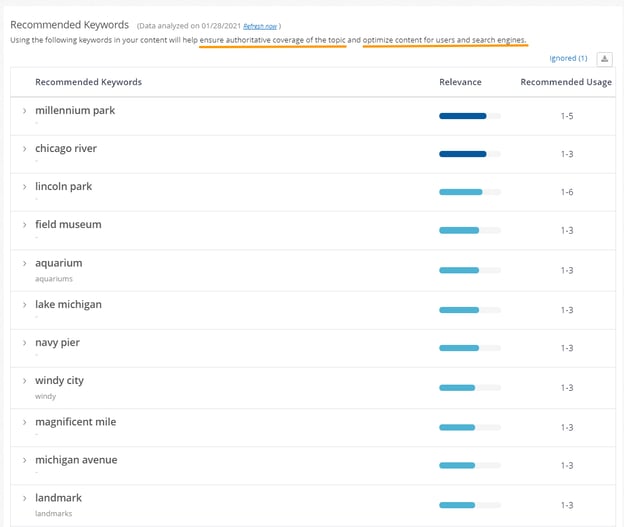Click the magnificent mile relevance bar
The height and width of the screenshot is (527, 624).
pyautogui.click(x=470, y=428)
